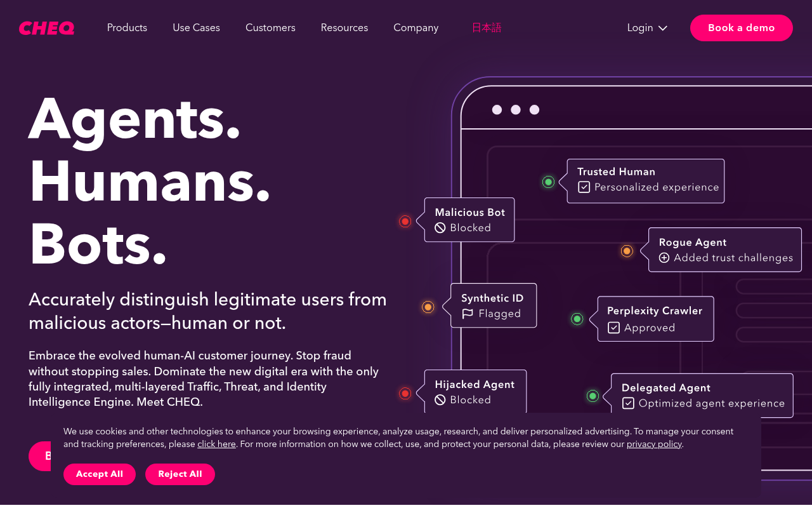This screenshot has width=812, height=508.
Task: Click the plus icon on Rogue Agent
Action: 664,258
